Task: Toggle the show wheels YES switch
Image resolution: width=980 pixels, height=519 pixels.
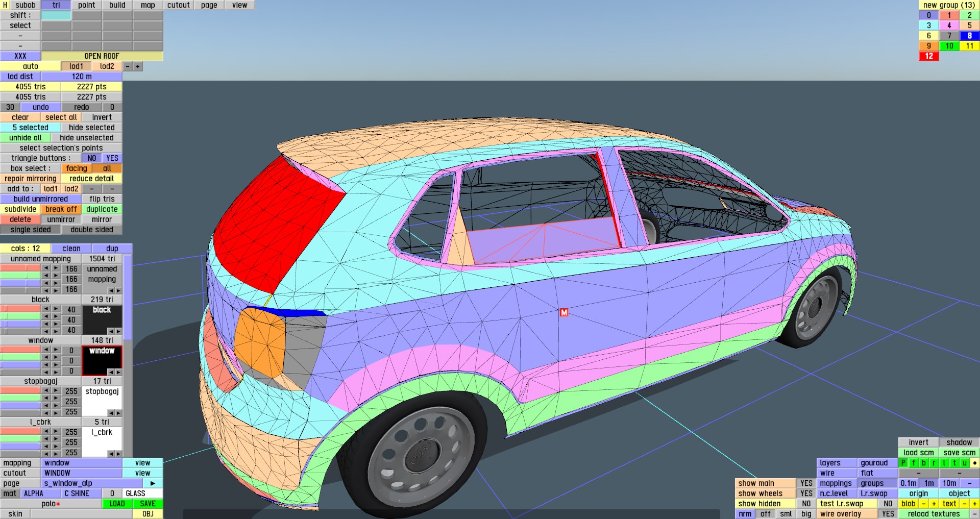Action: pyautogui.click(x=806, y=493)
